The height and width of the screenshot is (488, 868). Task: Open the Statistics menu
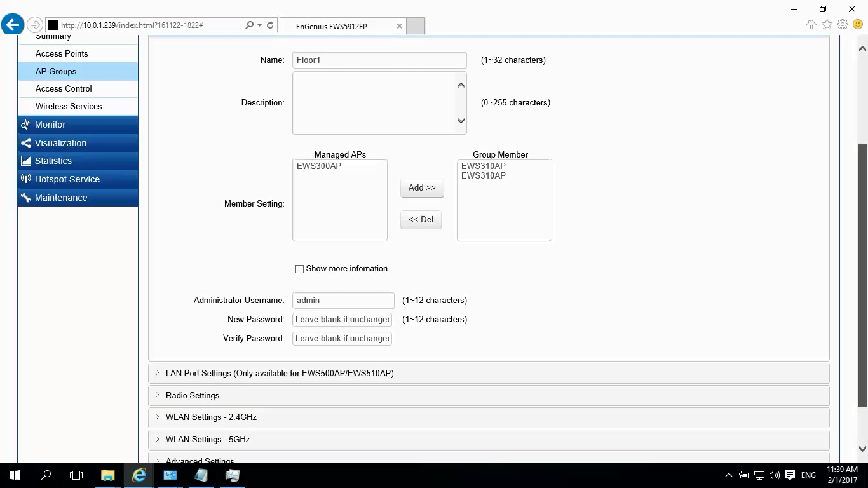(78, 161)
